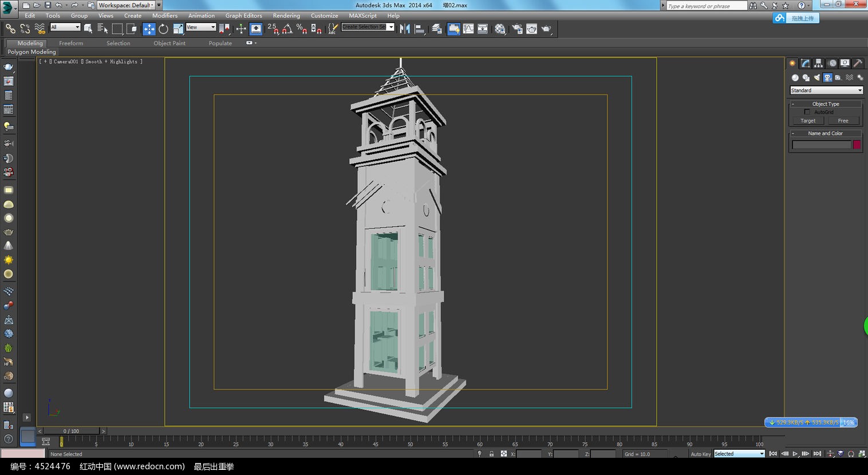This screenshot has height=475, width=868.
Task: Switch to the Freeform ribbon tab
Action: click(71, 43)
